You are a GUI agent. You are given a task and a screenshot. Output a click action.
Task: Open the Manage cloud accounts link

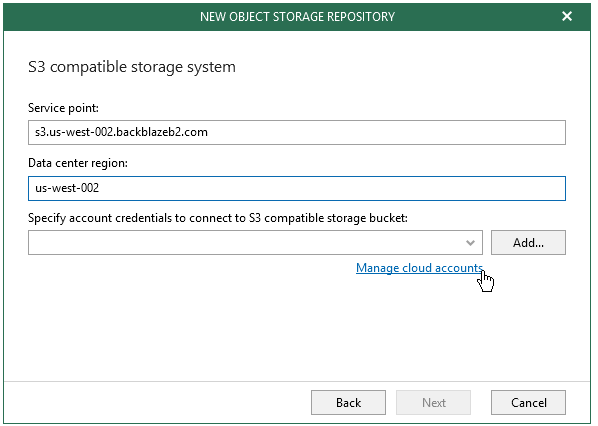tap(420, 268)
